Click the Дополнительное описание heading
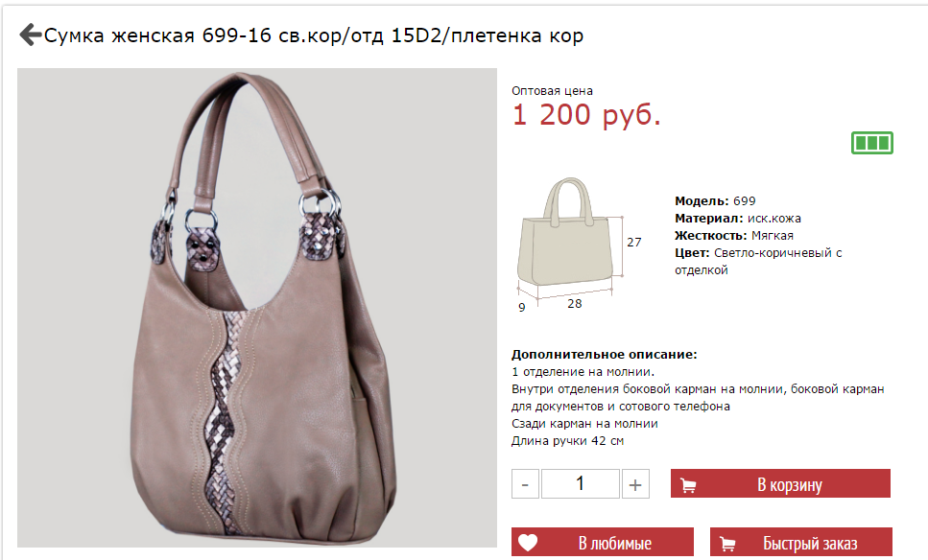This screenshot has height=560, width=928. 605,355
